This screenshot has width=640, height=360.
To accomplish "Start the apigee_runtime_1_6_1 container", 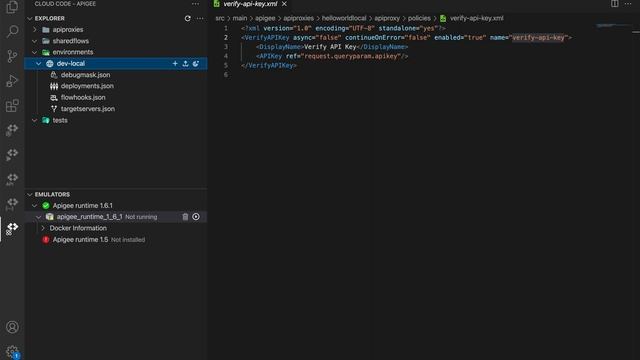I will 196,217.
